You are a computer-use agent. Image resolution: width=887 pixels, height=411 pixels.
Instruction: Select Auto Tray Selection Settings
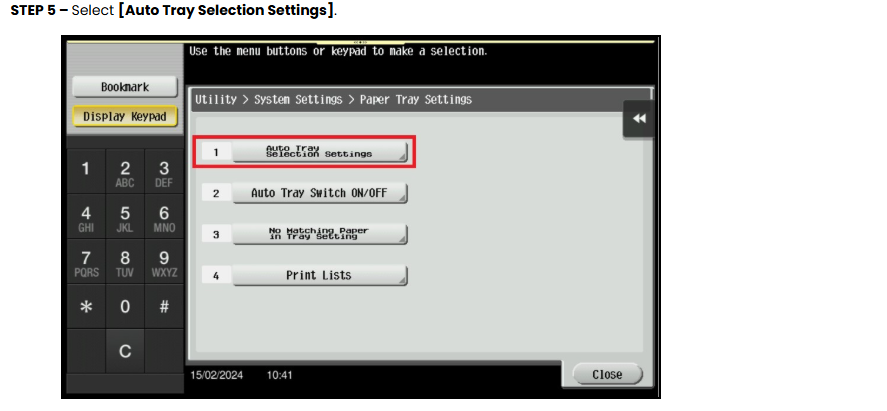pyautogui.click(x=320, y=152)
